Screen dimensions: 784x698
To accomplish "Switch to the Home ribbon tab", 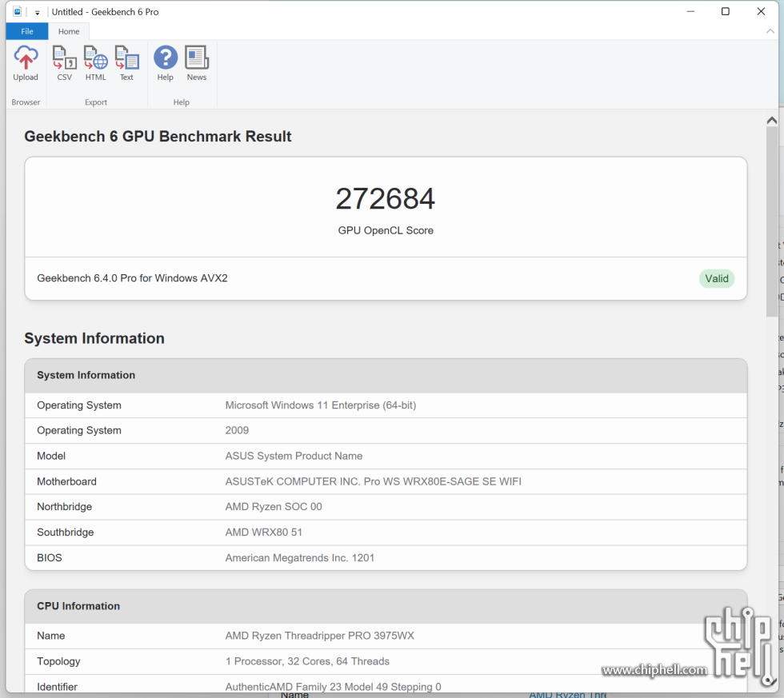I will tap(69, 31).
